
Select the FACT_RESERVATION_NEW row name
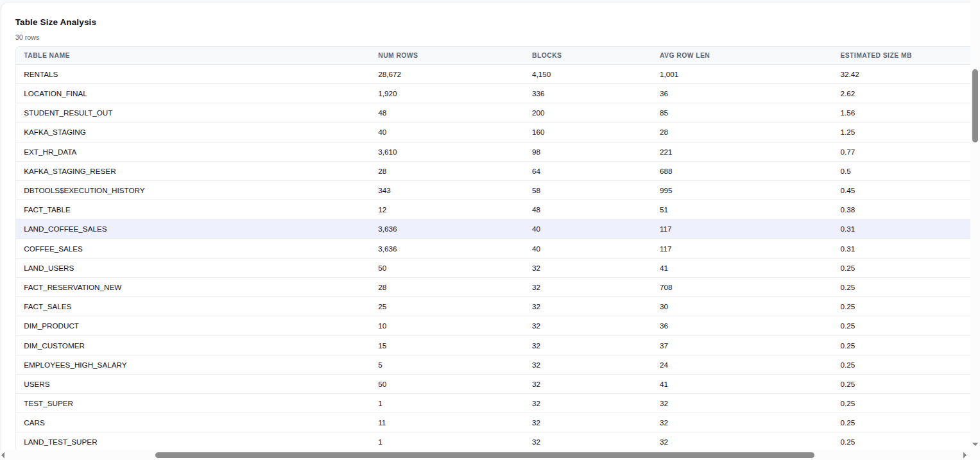73,287
